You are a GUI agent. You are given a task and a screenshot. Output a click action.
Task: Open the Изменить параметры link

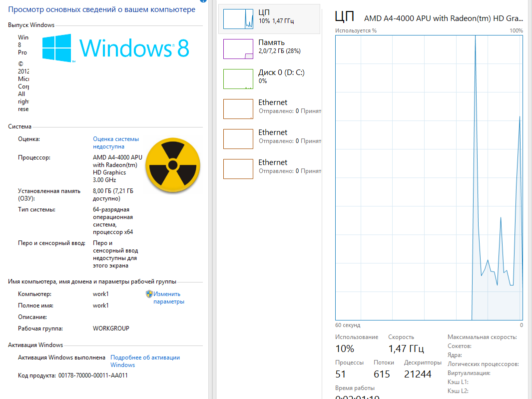(x=169, y=298)
